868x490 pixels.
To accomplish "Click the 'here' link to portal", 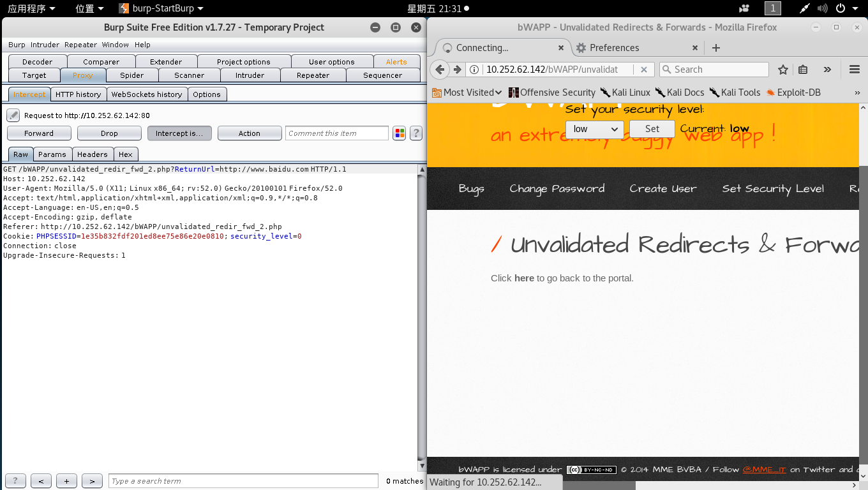I will pyautogui.click(x=524, y=278).
